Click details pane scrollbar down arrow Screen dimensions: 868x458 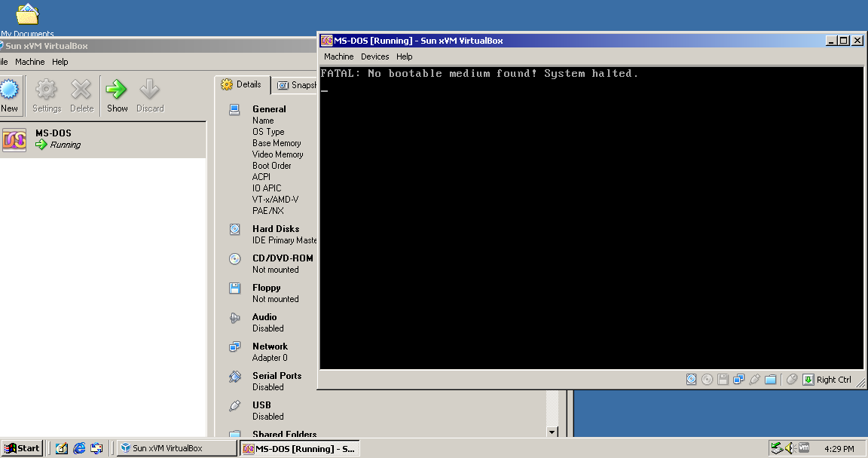tap(552, 432)
